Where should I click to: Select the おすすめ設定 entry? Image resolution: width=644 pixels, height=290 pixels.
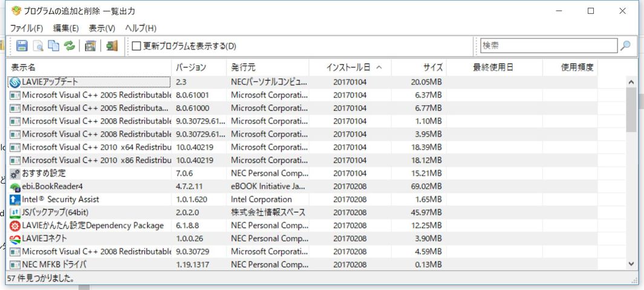pos(44,173)
